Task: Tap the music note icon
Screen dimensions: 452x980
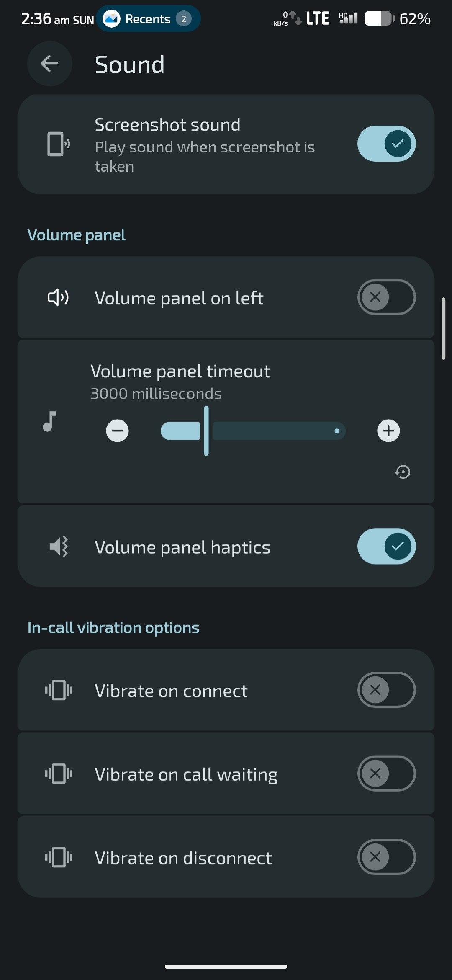Action: coord(50,421)
